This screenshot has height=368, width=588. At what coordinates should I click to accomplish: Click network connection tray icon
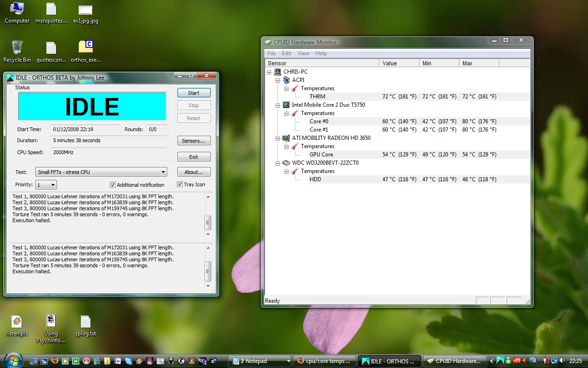tap(554, 360)
